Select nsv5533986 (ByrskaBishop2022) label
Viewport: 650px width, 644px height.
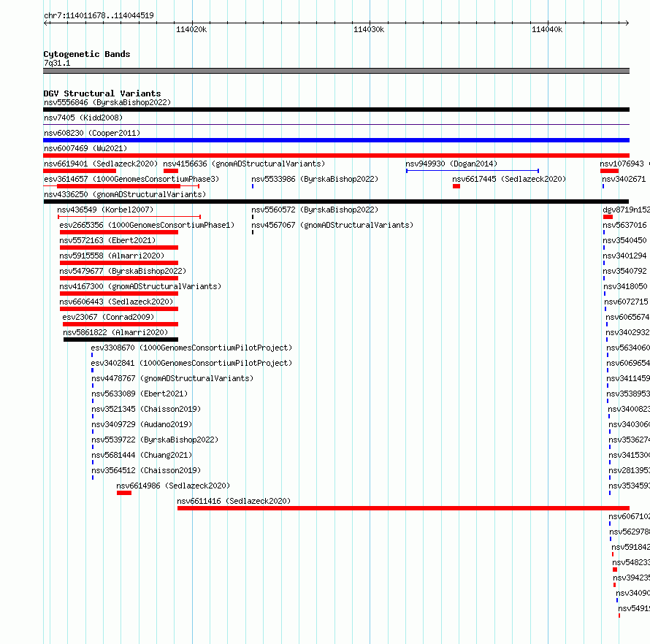pyautogui.click(x=315, y=179)
